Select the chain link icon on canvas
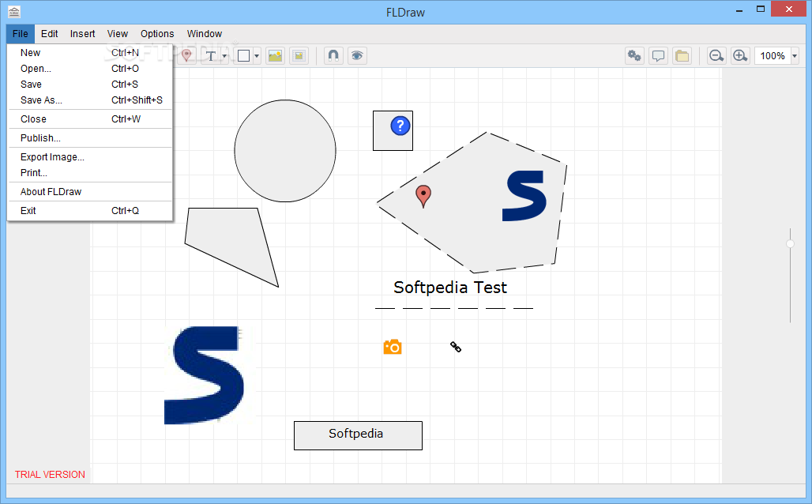 pyautogui.click(x=456, y=347)
